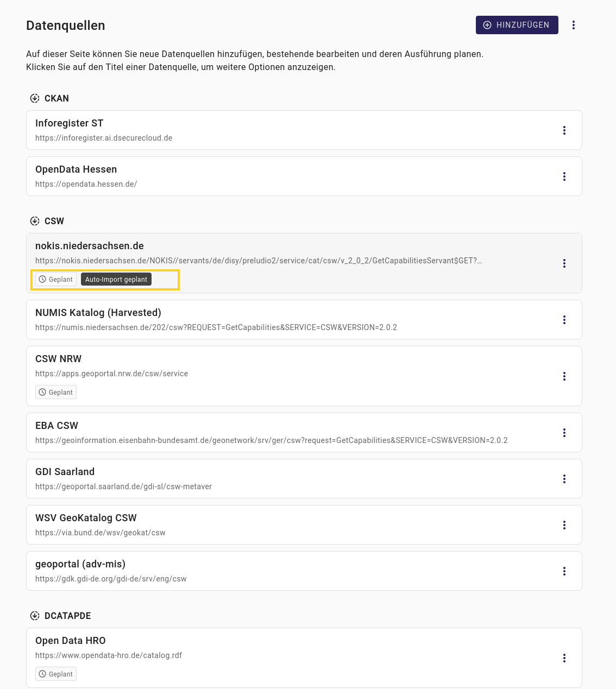Expand the Open Data HRO title

(x=71, y=641)
